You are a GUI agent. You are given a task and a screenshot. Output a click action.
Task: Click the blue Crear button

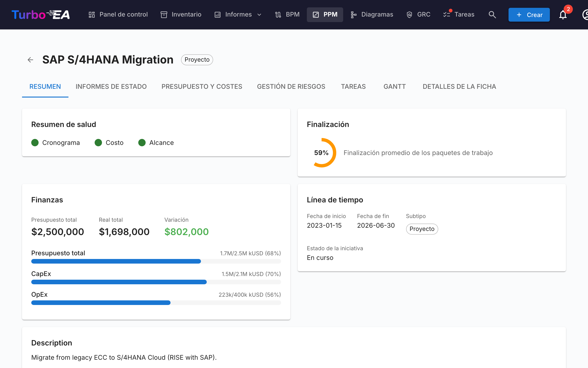point(529,14)
